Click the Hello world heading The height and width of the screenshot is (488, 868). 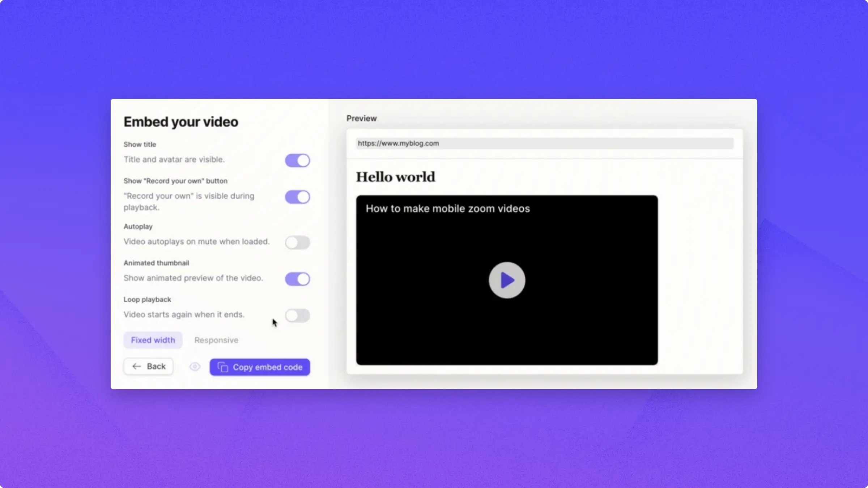coord(396,177)
